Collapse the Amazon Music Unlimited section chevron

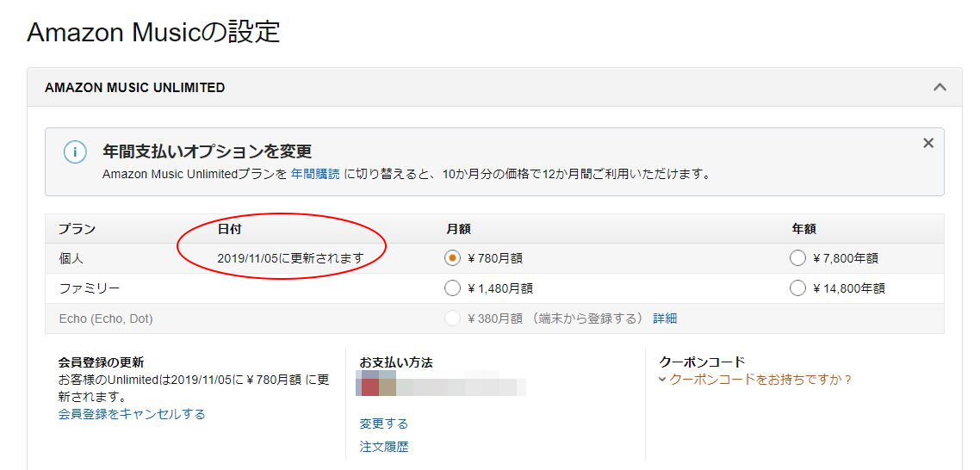pos(940,88)
